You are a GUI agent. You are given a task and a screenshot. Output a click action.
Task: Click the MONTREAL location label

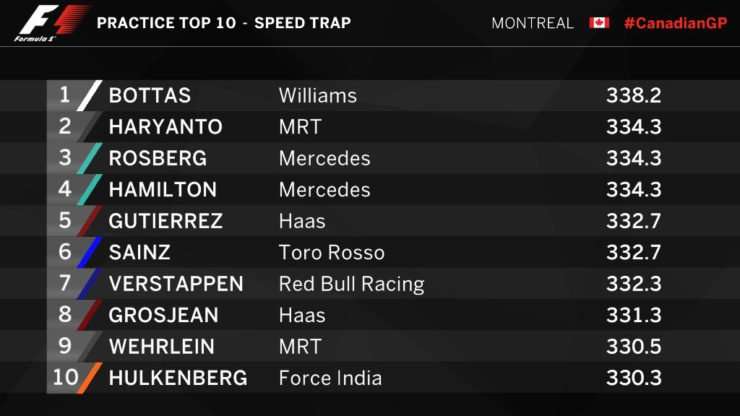tap(532, 23)
